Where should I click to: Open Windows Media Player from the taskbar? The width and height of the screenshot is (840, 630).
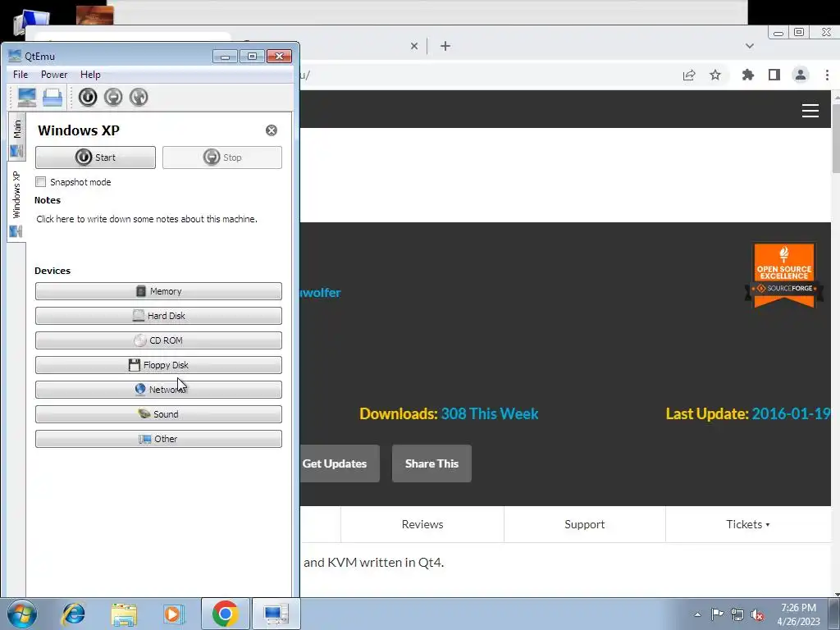pos(174,614)
